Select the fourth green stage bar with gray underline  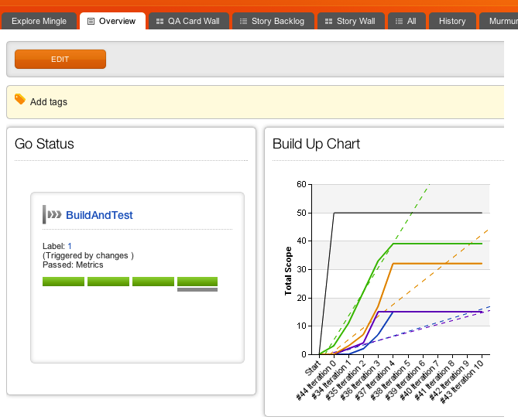pyautogui.click(x=197, y=282)
